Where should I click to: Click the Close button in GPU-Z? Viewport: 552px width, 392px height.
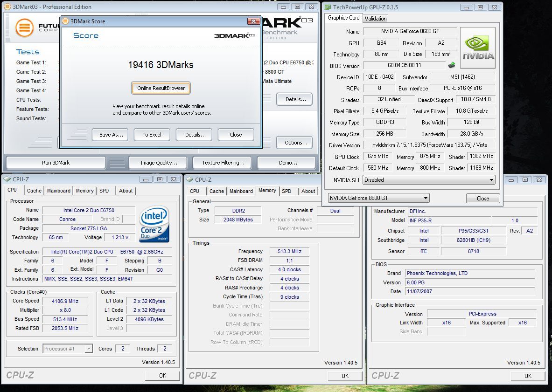click(482, 198)
